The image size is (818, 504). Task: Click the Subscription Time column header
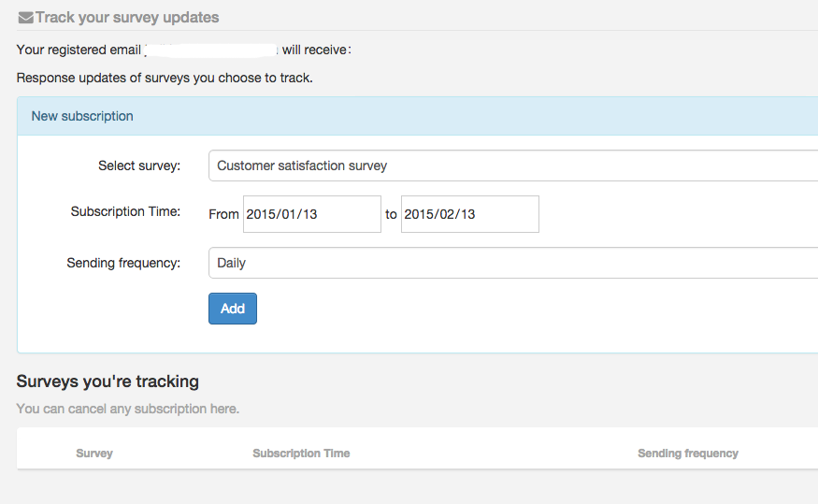pyautogui.click(x=301, y=454)
